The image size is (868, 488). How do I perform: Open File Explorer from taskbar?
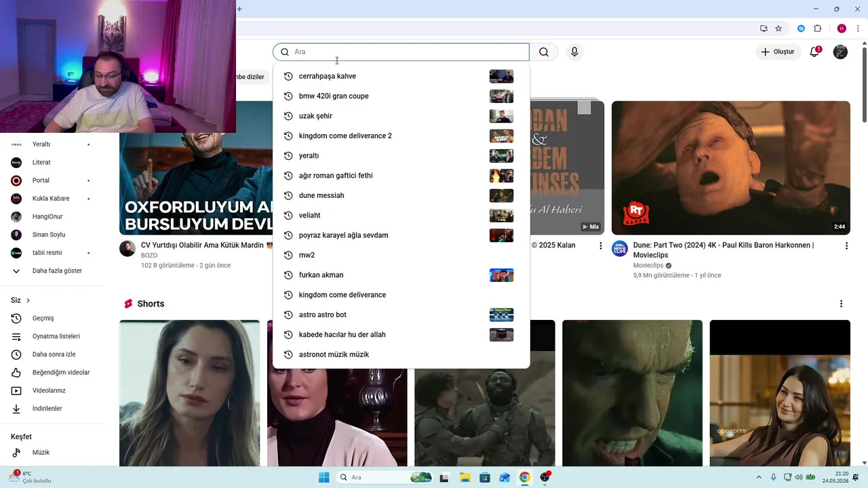(x=465, y=477)
